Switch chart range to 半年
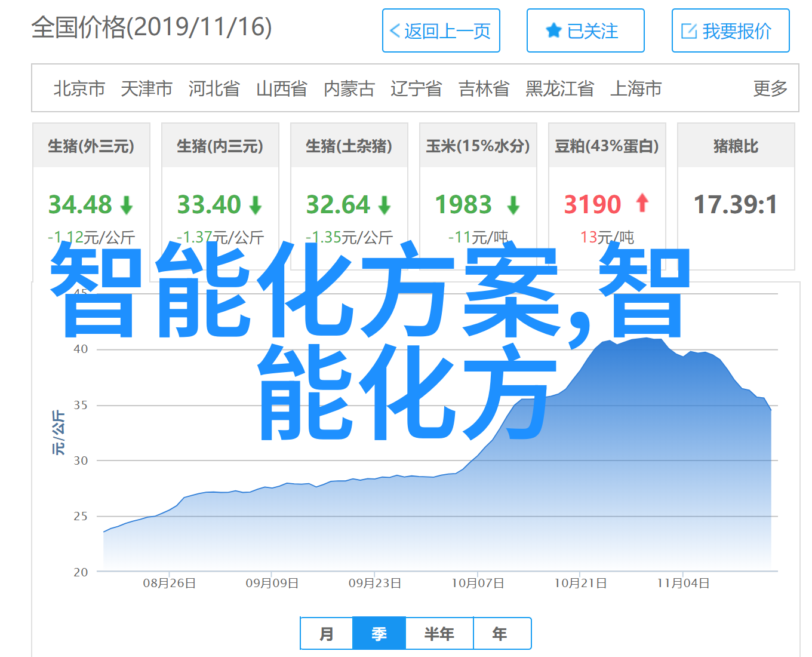812x657 pixels. 439,633
